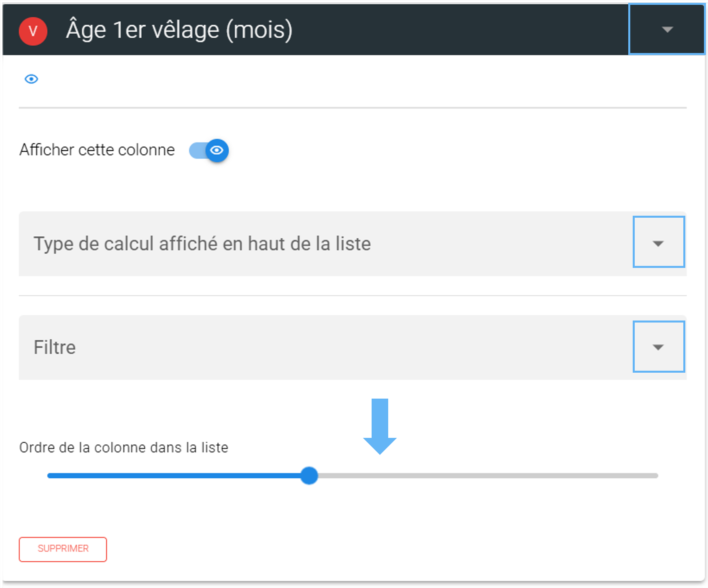Collapse the Âge 1er vêlage header arrow
This screenshot has width=708, height=588.
(667, 30)
